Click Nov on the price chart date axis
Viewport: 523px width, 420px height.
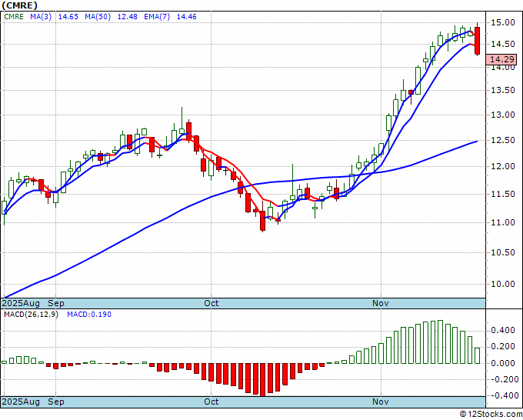click(381, 303)
